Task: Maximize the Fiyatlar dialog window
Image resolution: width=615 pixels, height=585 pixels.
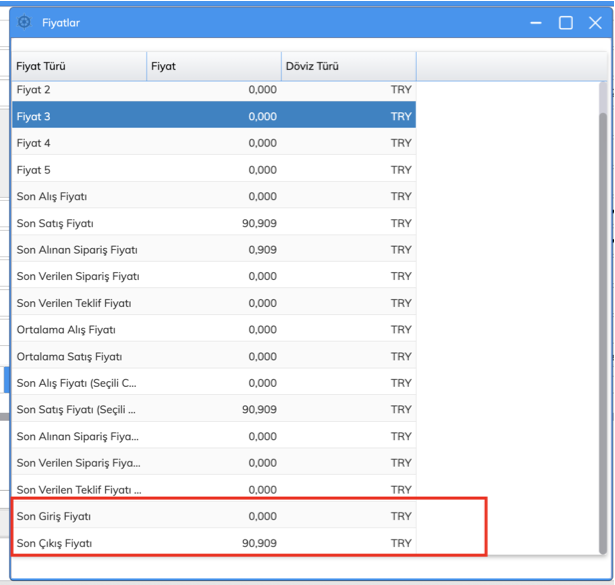Action: (x=566, y=22)
